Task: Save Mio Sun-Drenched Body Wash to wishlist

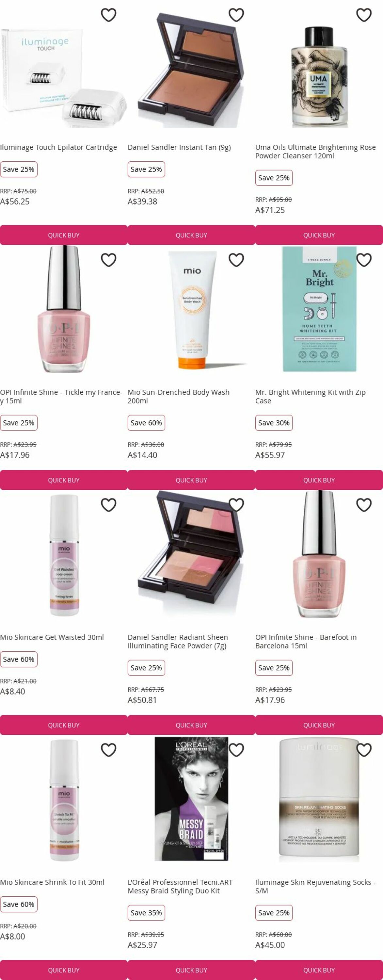Action: tap(236, 260)
